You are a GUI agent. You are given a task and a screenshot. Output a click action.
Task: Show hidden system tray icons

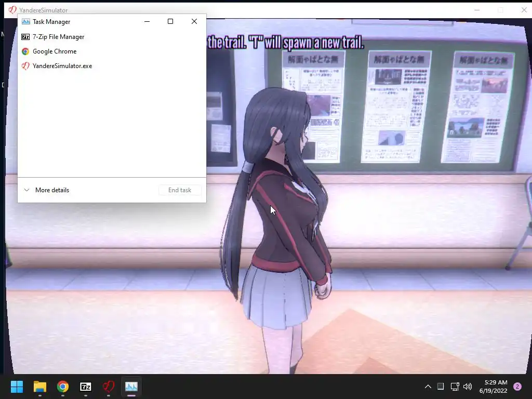(428, 387)
